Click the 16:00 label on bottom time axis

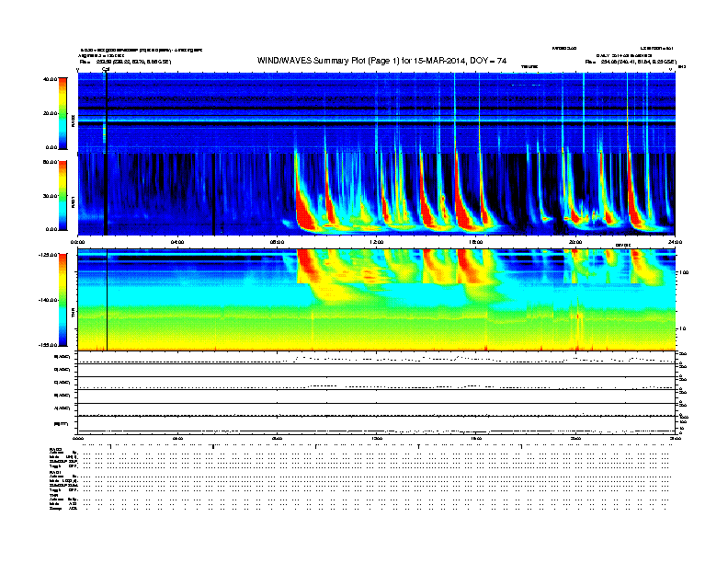(476, 438)
